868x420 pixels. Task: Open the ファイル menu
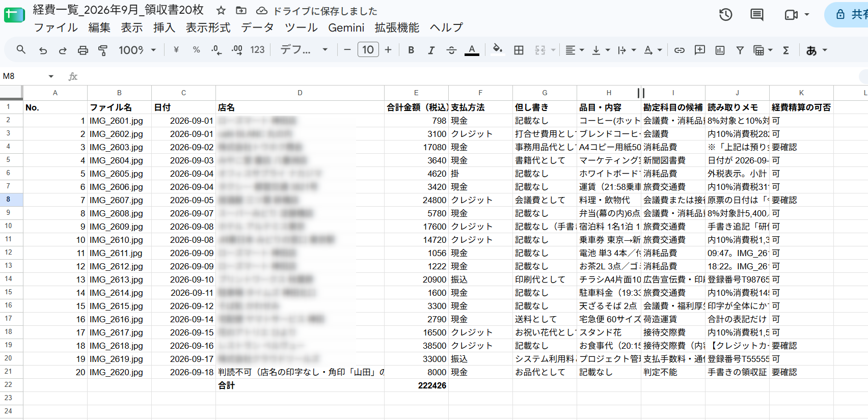click(x=56, y=27)
